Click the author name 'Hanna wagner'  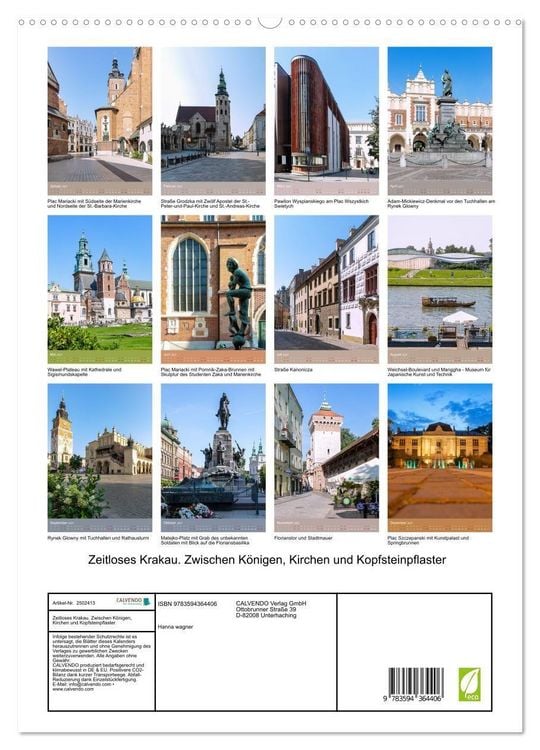[x=176, y=627]
